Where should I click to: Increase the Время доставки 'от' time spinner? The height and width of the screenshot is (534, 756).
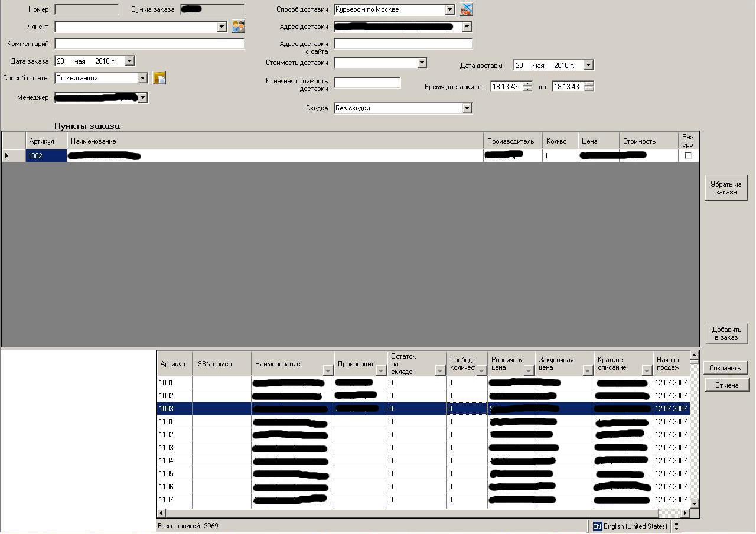527,84
